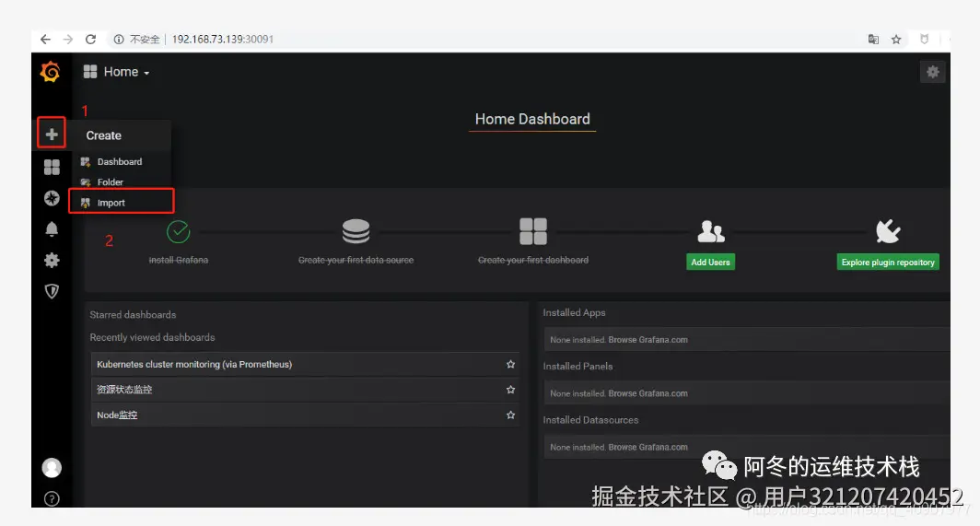Screen dimensions: 980x526
Task: Open the Alerting bell sidebar icon
Action: pos(52,228)
